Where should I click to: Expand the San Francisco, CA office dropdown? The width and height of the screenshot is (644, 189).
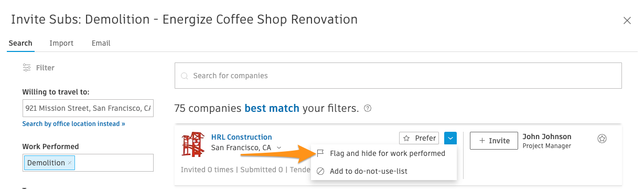[279, 148]
